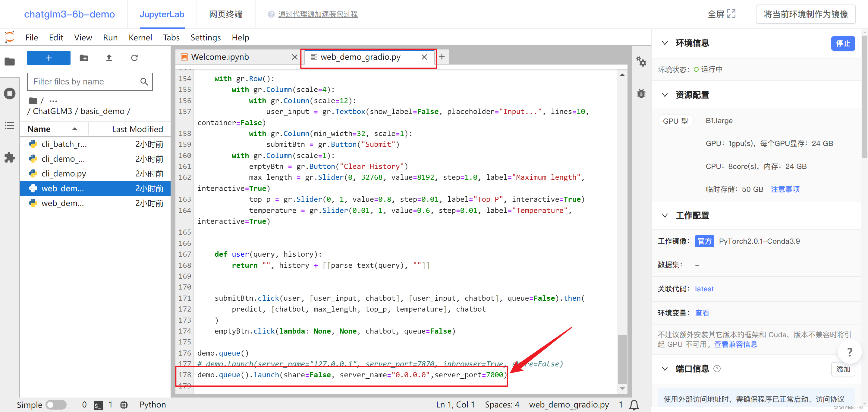This screenshot has width=868, height=412.
Task: Open the 通过代理源加速装包过程 link
Action: 318,14
